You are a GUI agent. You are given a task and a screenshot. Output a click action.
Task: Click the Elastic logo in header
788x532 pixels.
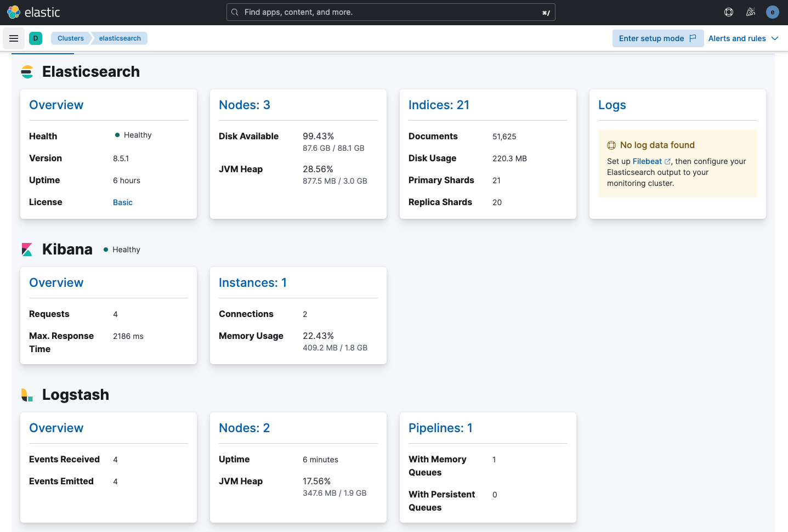[x=33, y=12]
